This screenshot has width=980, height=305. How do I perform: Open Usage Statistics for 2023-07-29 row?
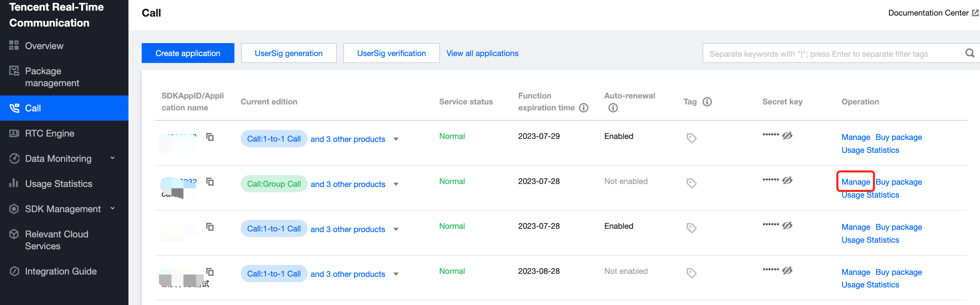(870, 150)
